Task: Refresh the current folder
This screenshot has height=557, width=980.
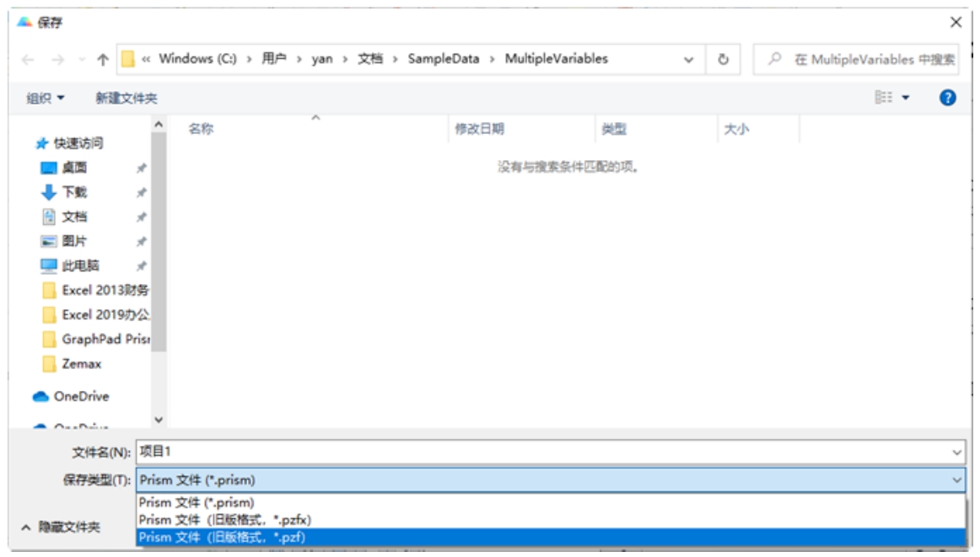Action: [723, 59]
